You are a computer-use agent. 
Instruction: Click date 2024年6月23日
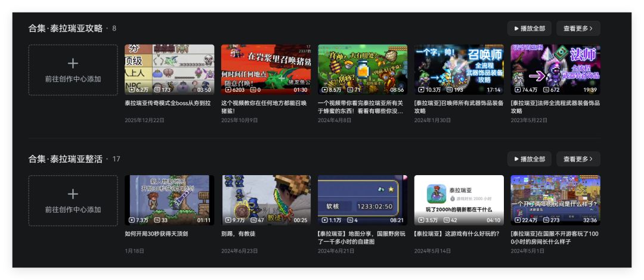[x=240, y=251]
